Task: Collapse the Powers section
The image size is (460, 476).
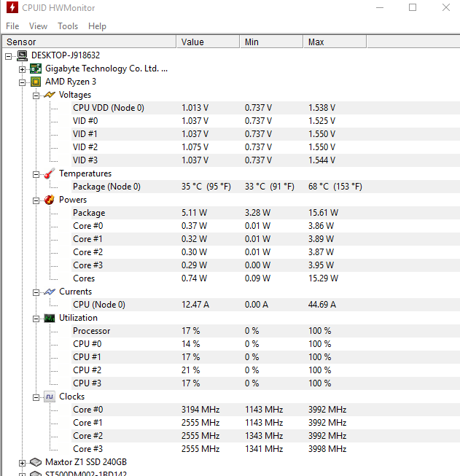Action: tap(36, 200)
